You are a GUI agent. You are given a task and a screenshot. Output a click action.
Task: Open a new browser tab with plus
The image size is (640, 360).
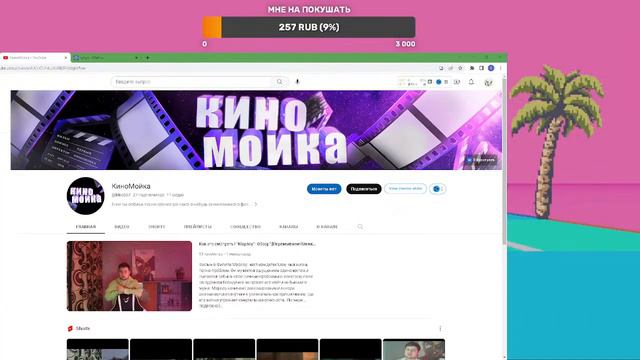click(x=148, y=58)
